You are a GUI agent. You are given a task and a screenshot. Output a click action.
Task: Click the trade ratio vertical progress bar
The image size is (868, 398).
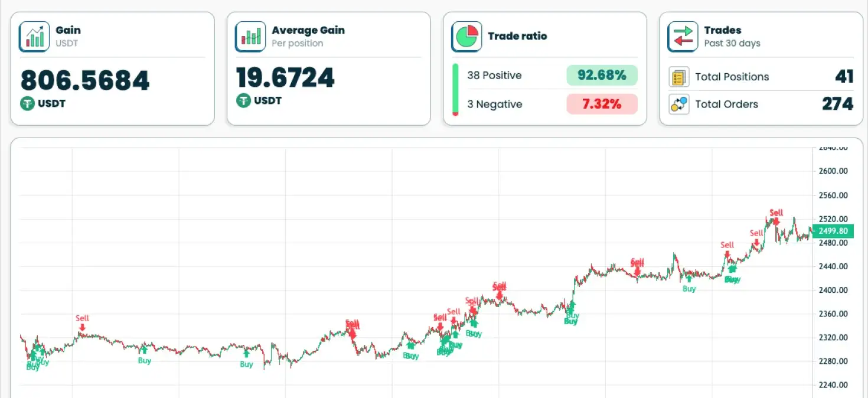(x=455, y=89)
